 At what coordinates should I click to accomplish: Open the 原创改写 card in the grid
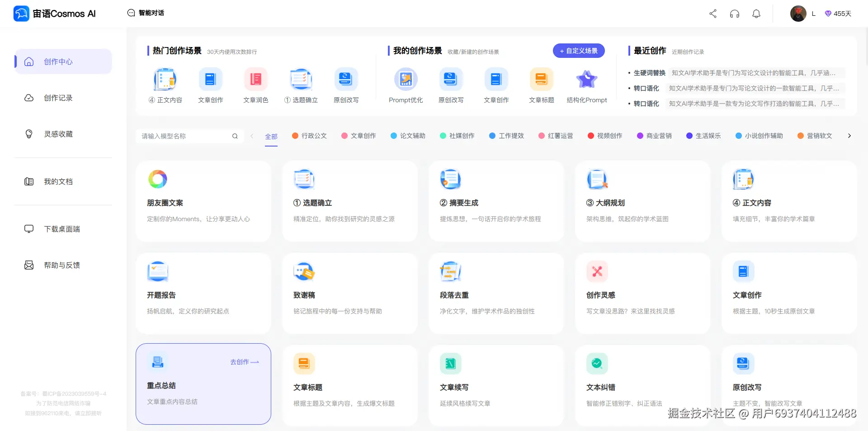click(x=789, y=386)
